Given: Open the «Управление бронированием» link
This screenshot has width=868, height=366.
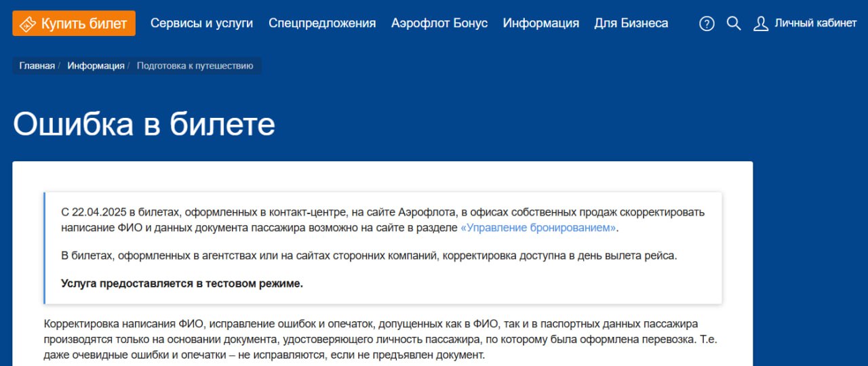Looking at the screenshot, I should (x=538, y=228).
